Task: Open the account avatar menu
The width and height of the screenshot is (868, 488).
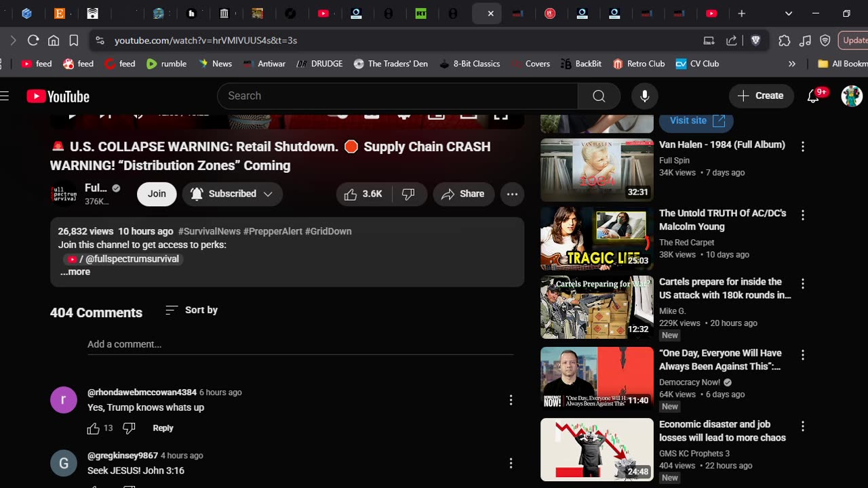Action: coord(852,96)
